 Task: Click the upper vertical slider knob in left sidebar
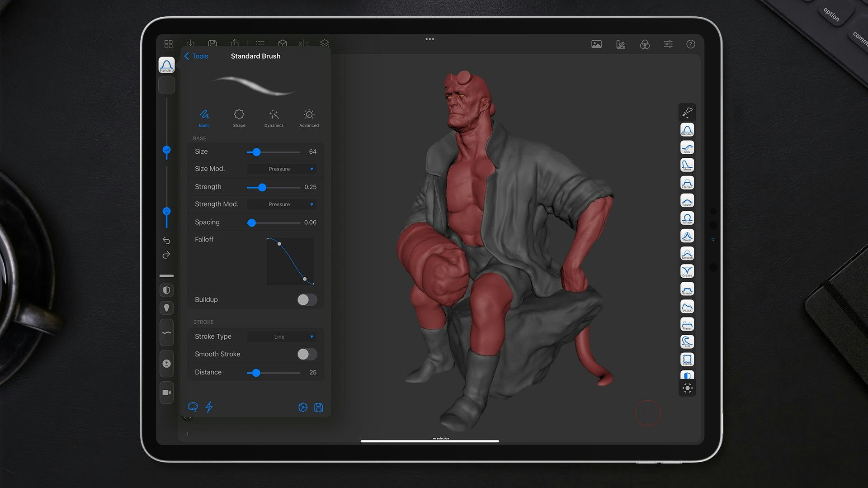coord(166,150)
